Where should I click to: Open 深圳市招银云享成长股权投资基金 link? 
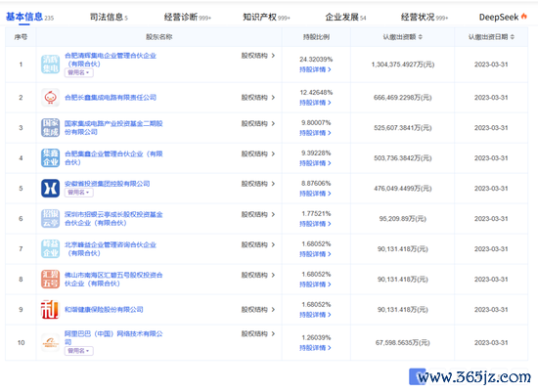point(113,218)
